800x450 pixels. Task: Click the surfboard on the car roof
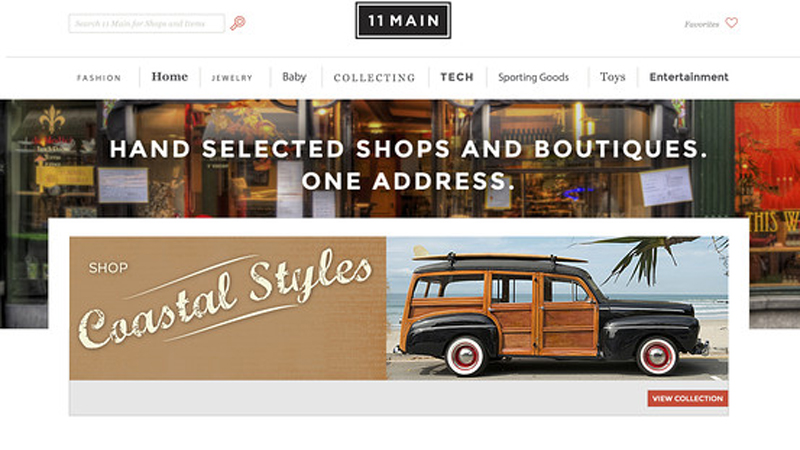tap(500, 256)
